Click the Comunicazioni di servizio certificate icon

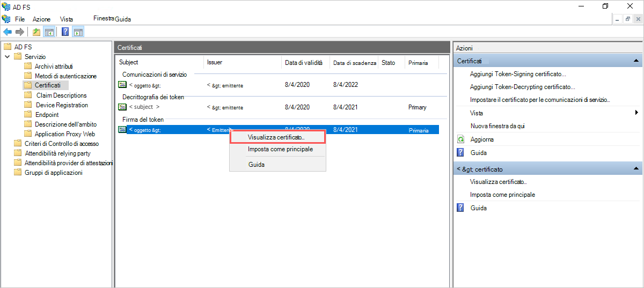[122, 85]
